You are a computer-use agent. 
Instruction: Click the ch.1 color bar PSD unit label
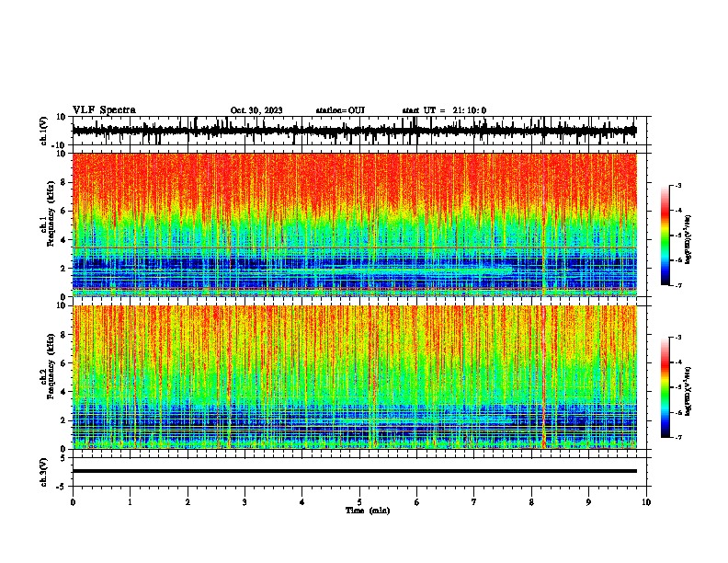(x=688, y=240)
